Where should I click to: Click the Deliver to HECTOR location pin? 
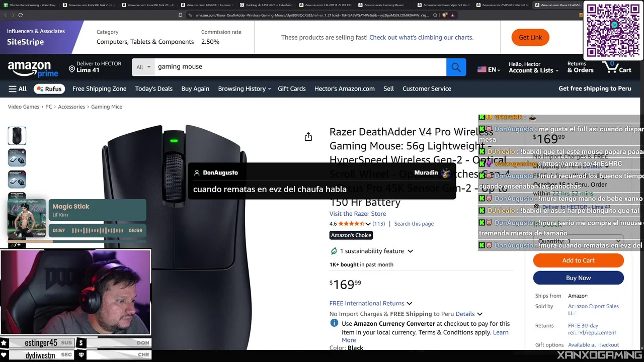pyautogui.click(x=72, y=69)
